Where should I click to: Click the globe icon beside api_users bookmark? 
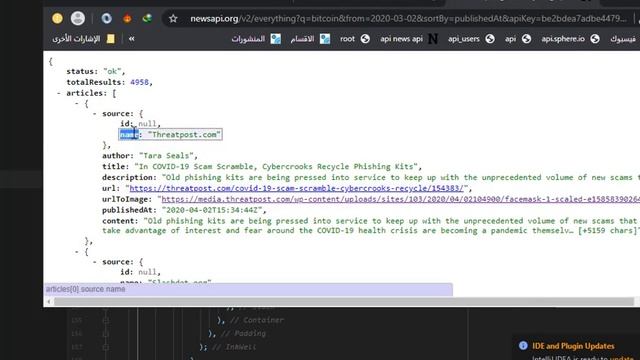490,39
